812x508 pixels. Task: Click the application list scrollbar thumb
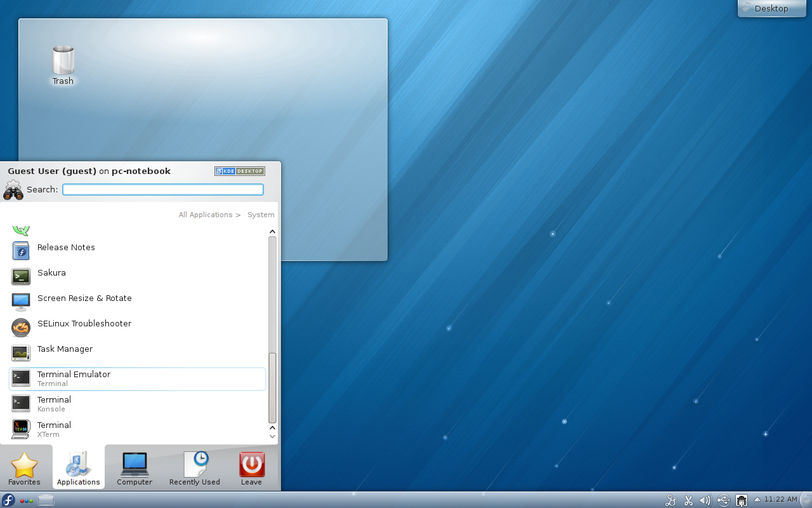click(273, 388)
